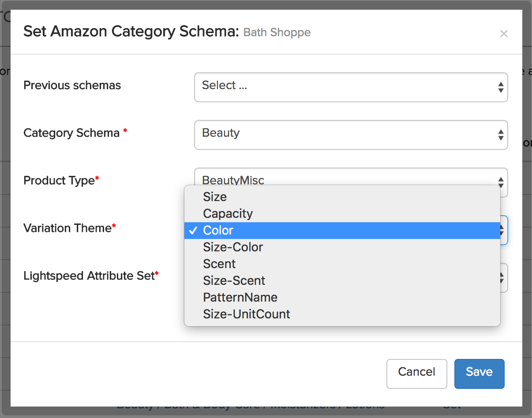Open the Previous schemas dropdown
Screen dimensions: 532x418
(x=350, y=87)
